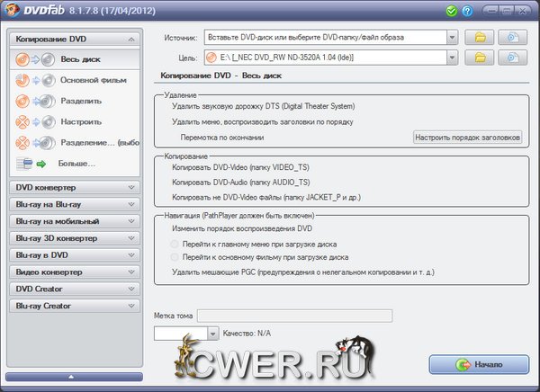
Task: Click 'Настроить порядок заголовков' button
Action: (x=467, y=137)
